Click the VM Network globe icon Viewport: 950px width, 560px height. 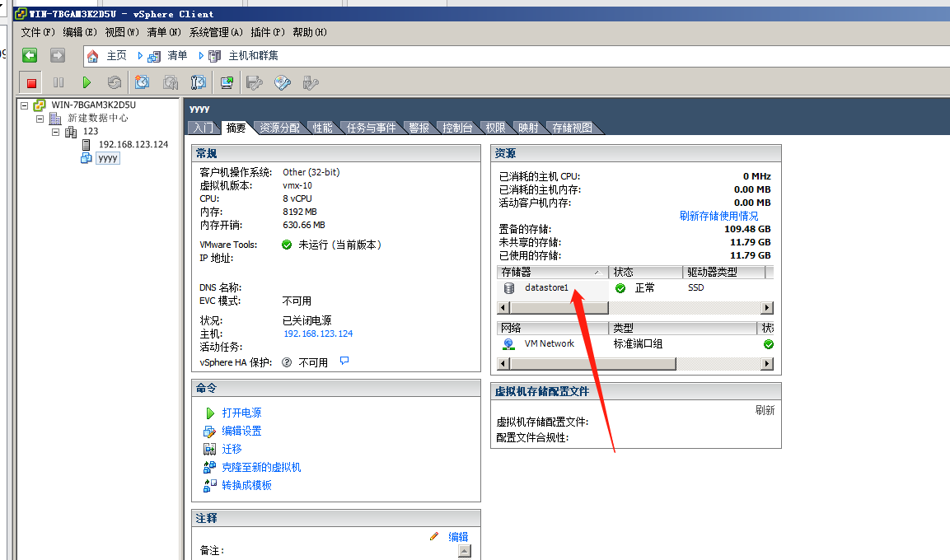[509, 344]
